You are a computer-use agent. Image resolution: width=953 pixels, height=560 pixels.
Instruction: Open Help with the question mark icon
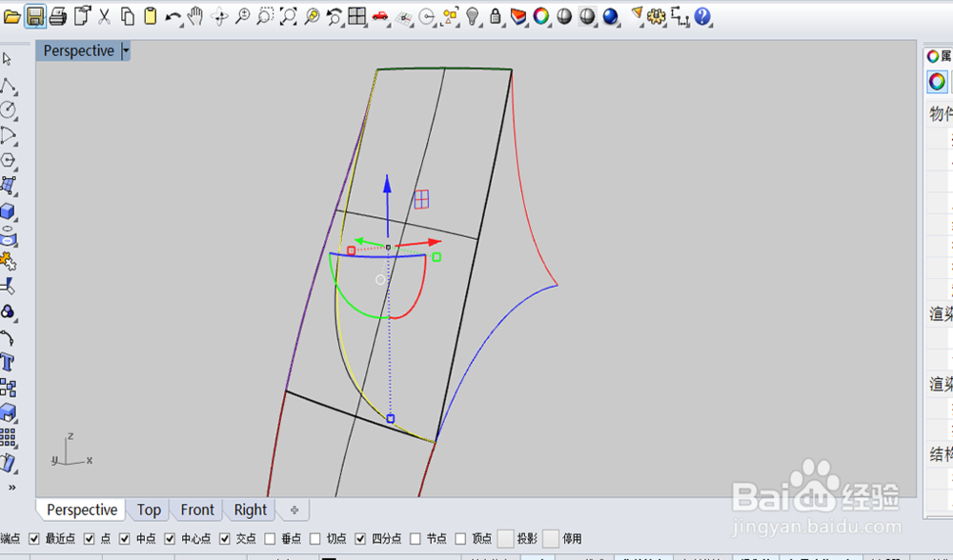[x=702, y=16]
